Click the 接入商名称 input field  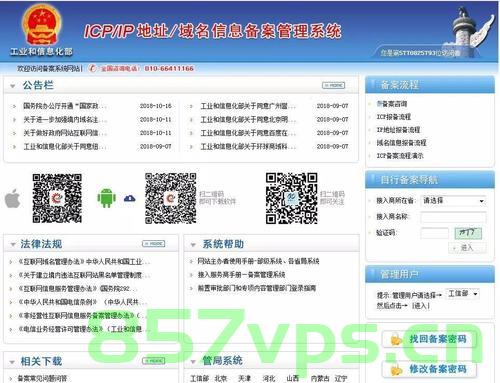point(453,217)
